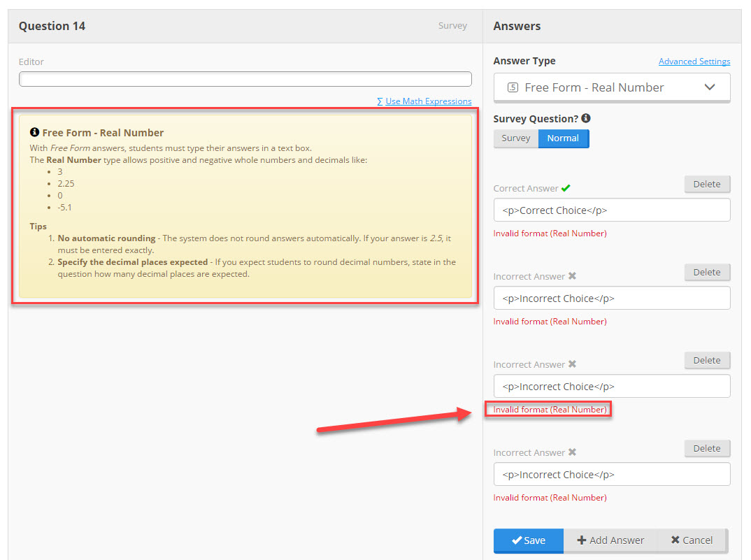Click Delete on the second Incorrect Answer

pyautogui.click(x=707, y=360)
